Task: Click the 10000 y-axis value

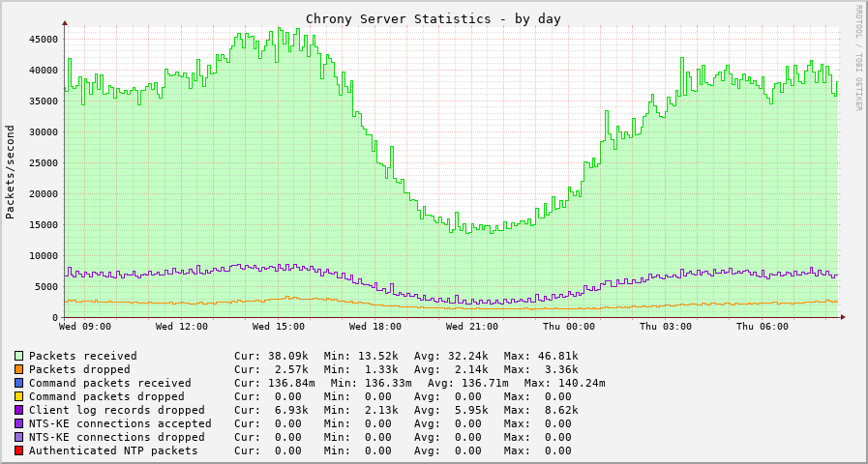Action: pos(44,256)
